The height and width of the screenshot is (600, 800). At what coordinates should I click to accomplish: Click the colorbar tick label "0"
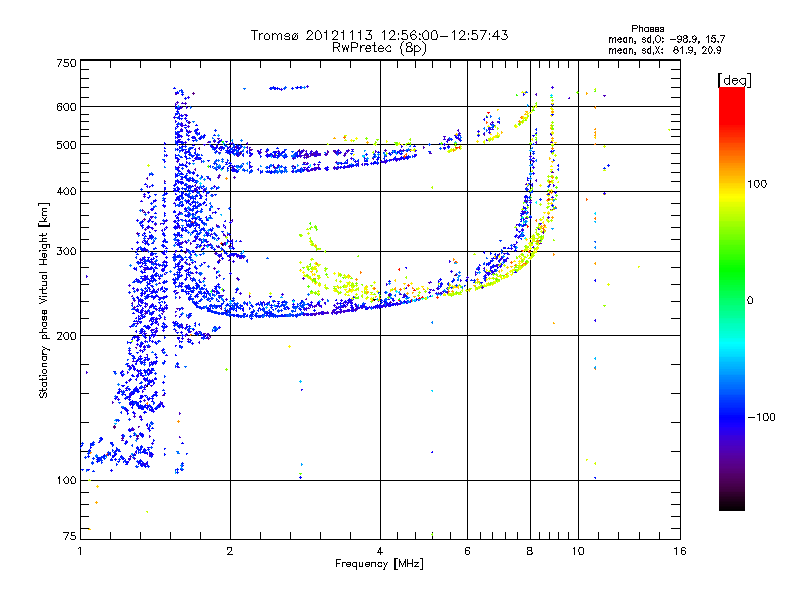[750, 301]
